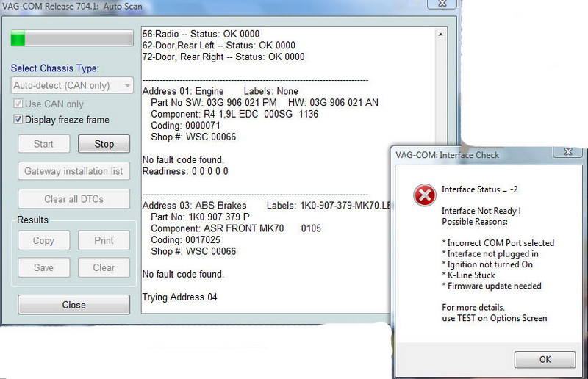588x379 pixels.
Task: Click Part No SW: 03G 906 021 PM
Action: [214, 103]
